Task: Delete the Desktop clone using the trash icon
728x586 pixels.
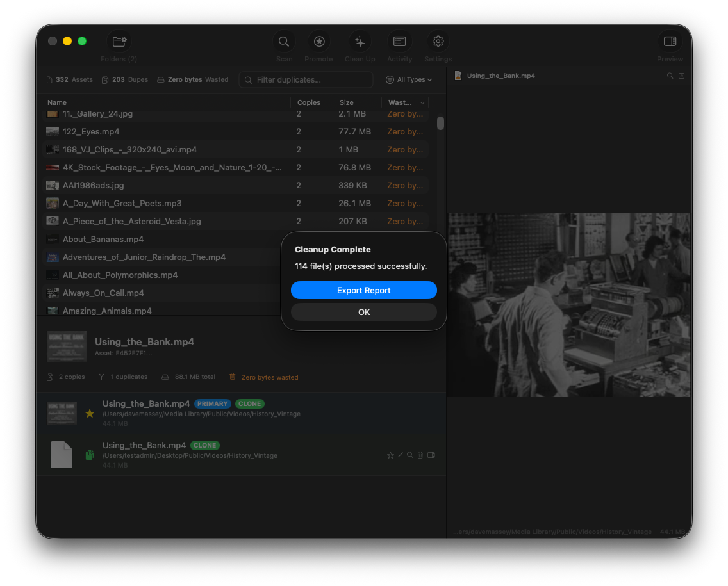Action: pos(420,455)
